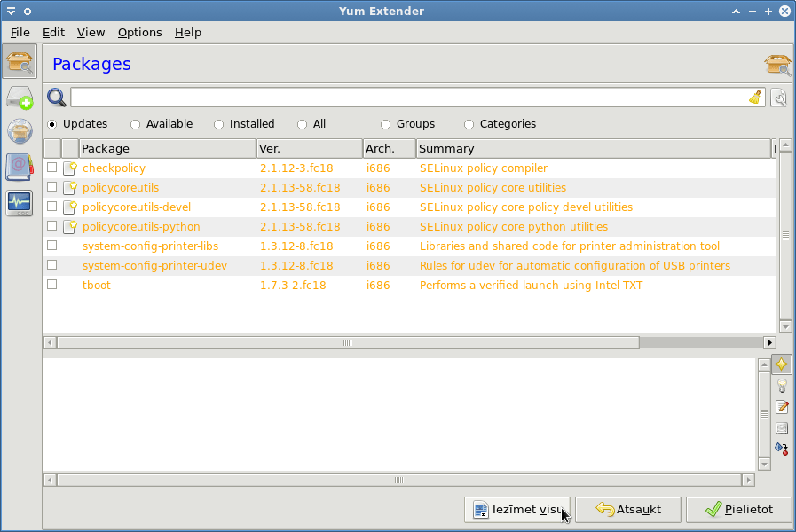Click the Pielietot button
The image size is (796, 532).
[x=738, y=509]
